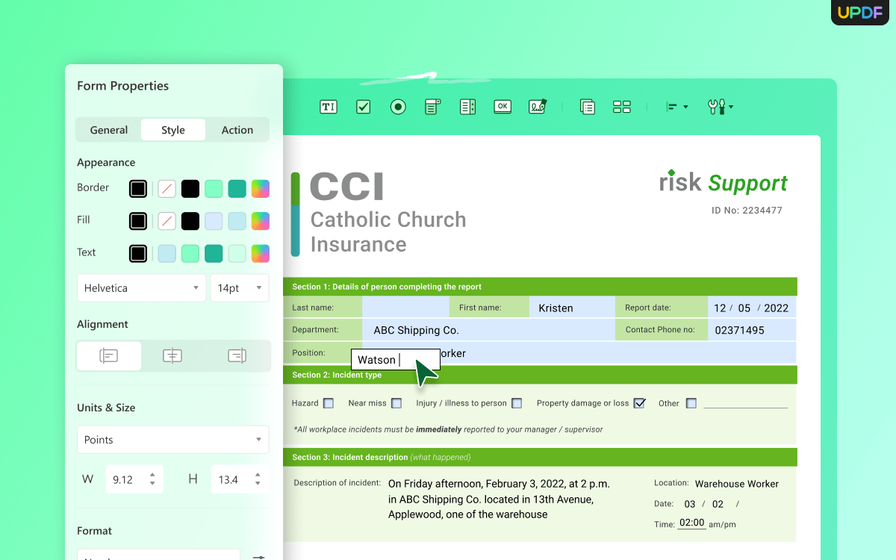Open the 14pt font size dropdown
The image size is (896, 560).
239,288
